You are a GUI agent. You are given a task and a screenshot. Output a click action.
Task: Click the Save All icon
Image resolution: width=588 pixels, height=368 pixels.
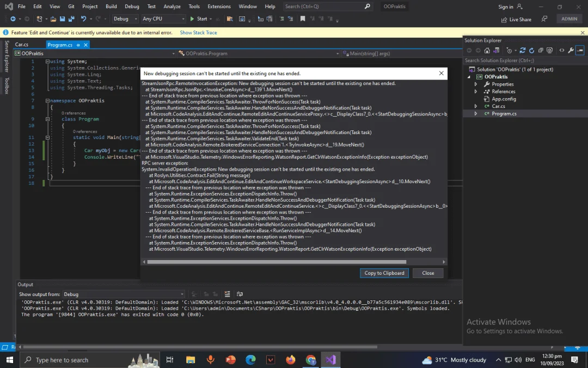click(71, 19)
